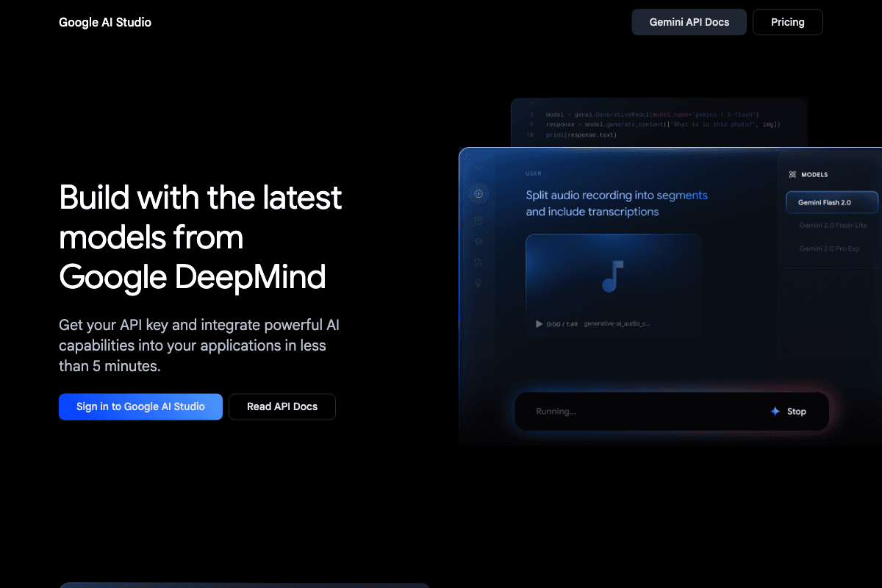Open Gemini API Docs from header
882x588 pixels.
pyautogui.click(x=689, y=22)
